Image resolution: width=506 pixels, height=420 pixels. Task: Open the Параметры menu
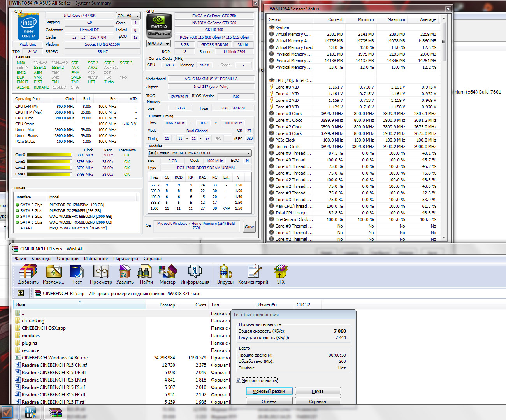click(126, 259)
